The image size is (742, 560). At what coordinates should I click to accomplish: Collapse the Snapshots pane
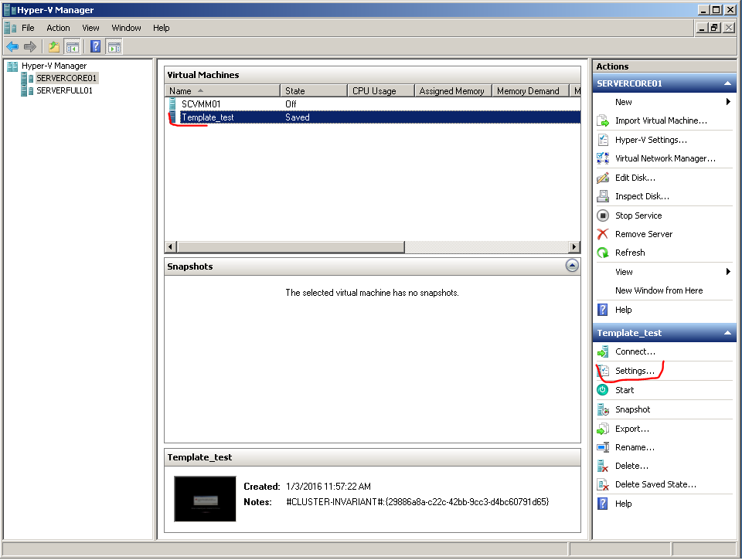click(572, 266)
